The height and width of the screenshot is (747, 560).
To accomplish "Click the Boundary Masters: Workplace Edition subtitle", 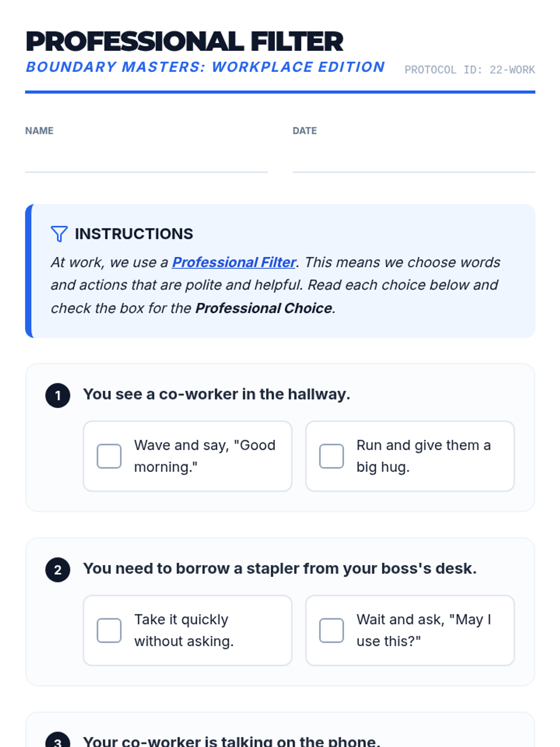I will coord(205,67).
